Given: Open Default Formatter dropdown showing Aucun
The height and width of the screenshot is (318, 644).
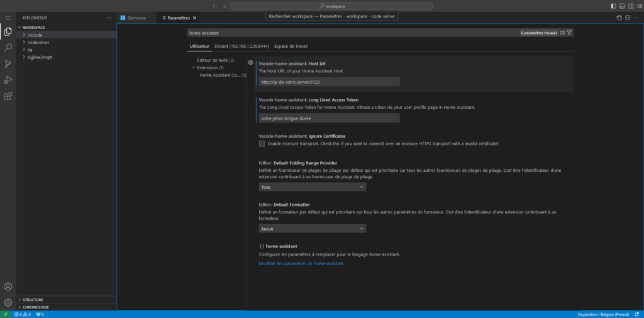Looking at the screenshot, I should (x=312, y=229).
